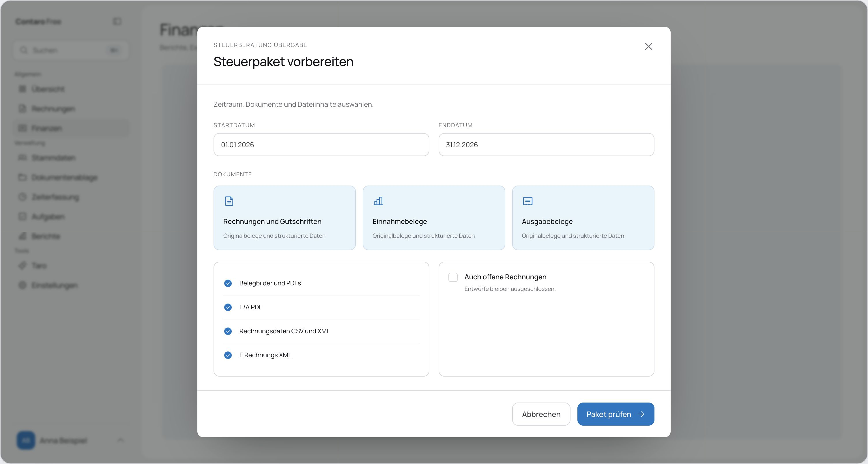Click the 'Belegbilder und PDFs' label
This screenshot has width=868, height=464.
270,283
